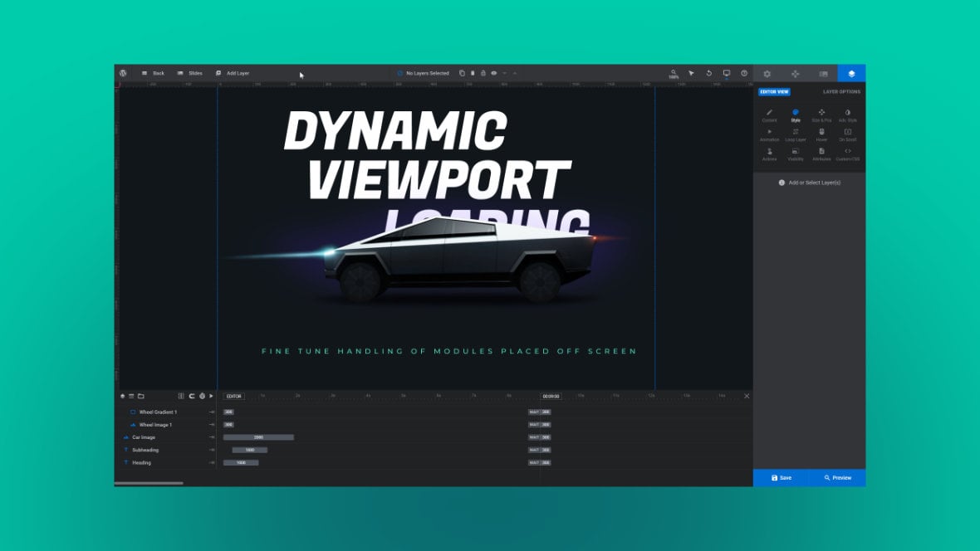Open the Hover layer option

(x=821, y=135)
